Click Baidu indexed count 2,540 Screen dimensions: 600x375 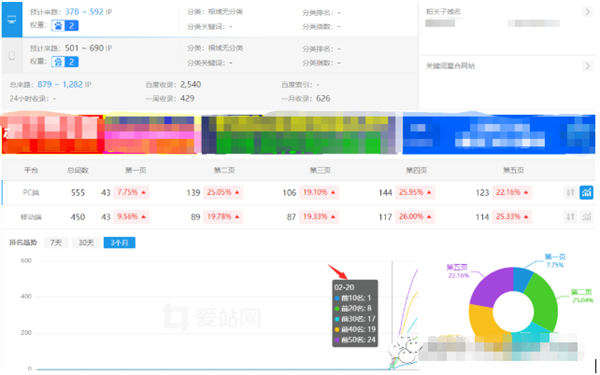click(x=191, y=84)
